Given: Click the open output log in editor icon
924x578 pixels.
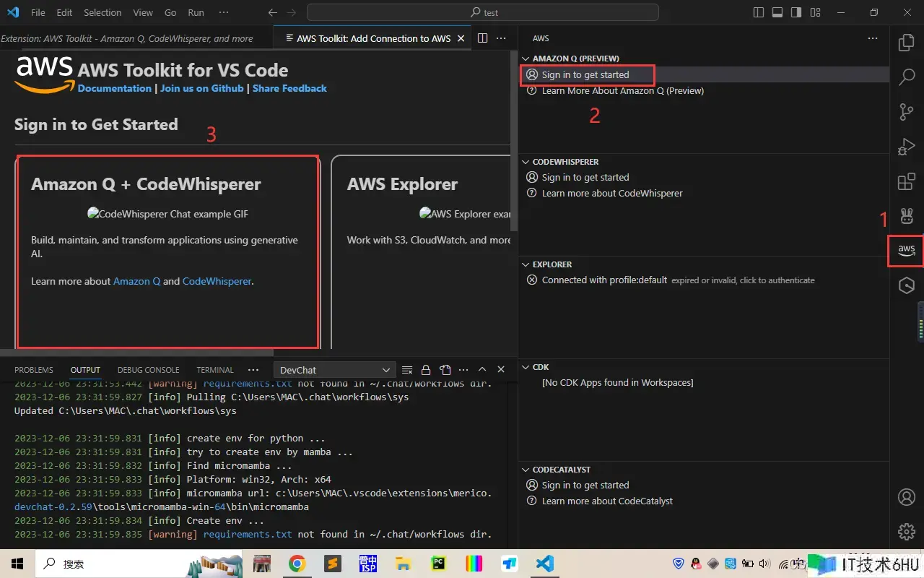Looking at the screenshot, I should pos(445,370).
